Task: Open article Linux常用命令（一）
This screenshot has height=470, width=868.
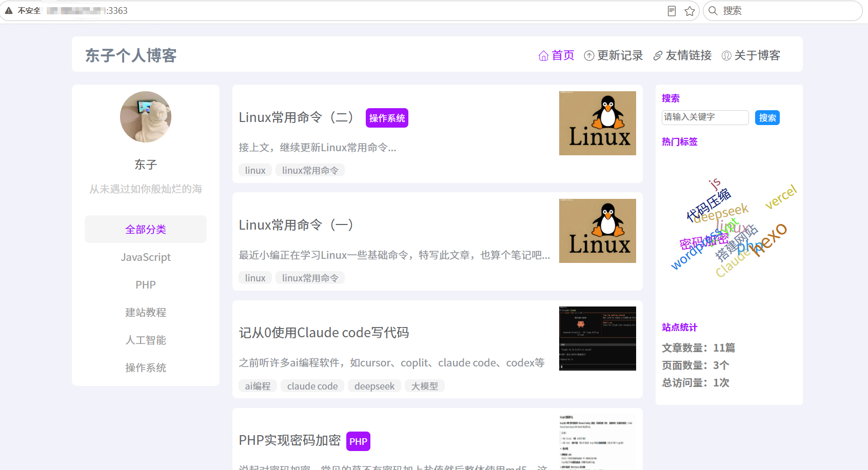Action: (x=296, y=225)
